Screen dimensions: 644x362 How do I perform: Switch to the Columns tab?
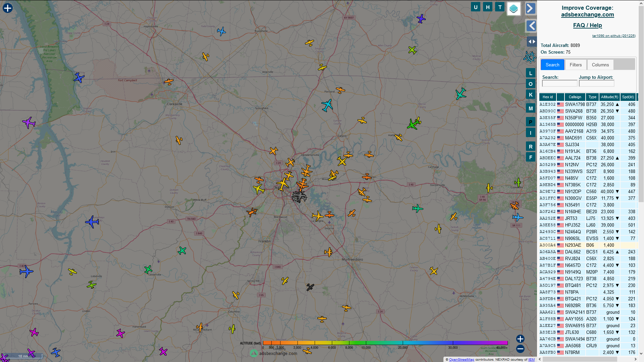pos(600,65)
